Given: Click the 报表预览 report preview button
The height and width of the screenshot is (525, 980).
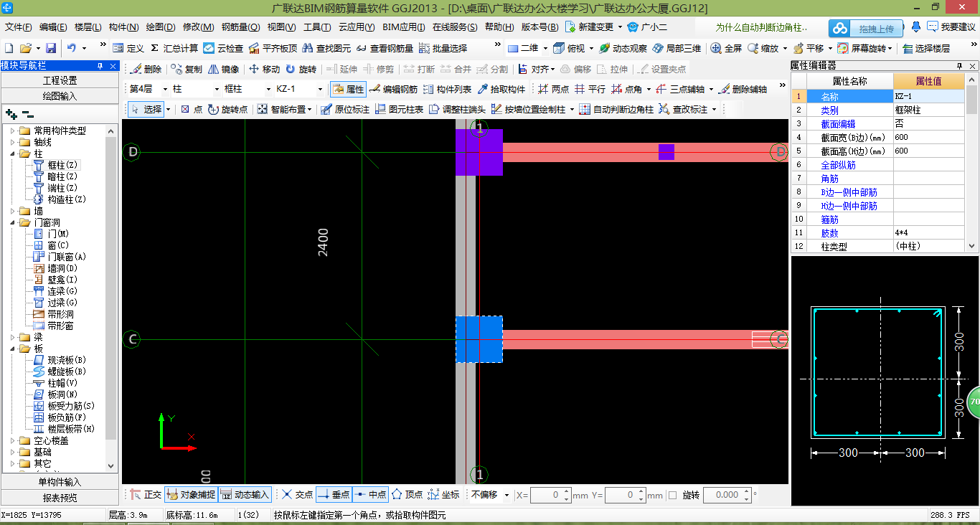Looking at the screenshot, I should [60, 497].
